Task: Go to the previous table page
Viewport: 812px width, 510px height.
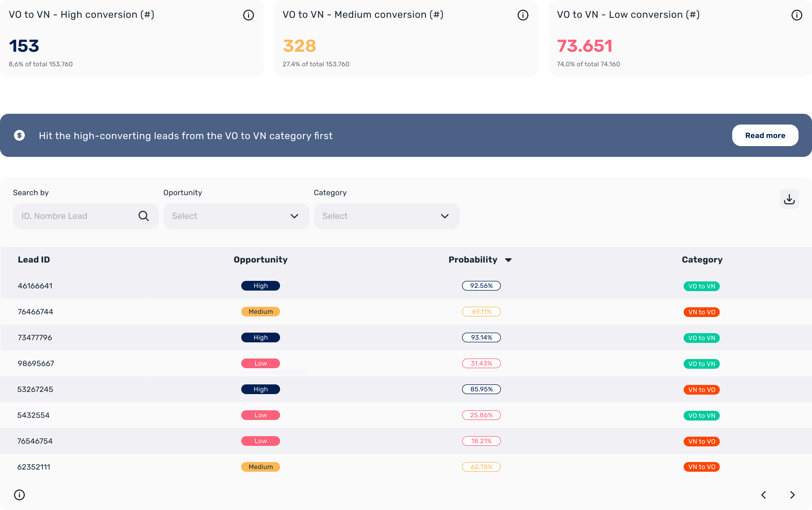Action: [x=764, y=495]
